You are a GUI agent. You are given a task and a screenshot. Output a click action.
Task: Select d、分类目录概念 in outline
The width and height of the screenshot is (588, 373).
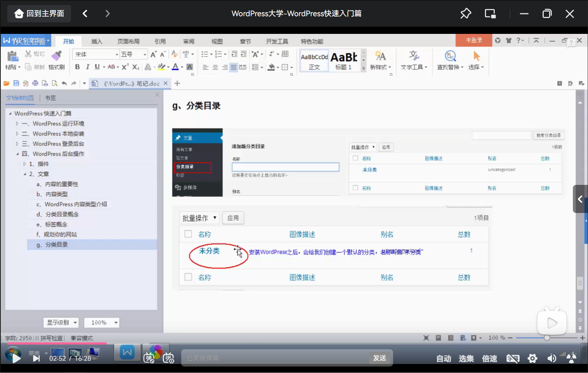[57, 214]
